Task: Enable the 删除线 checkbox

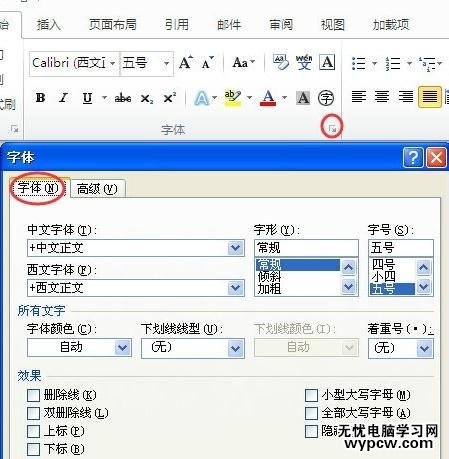Action: pos(33,396)
